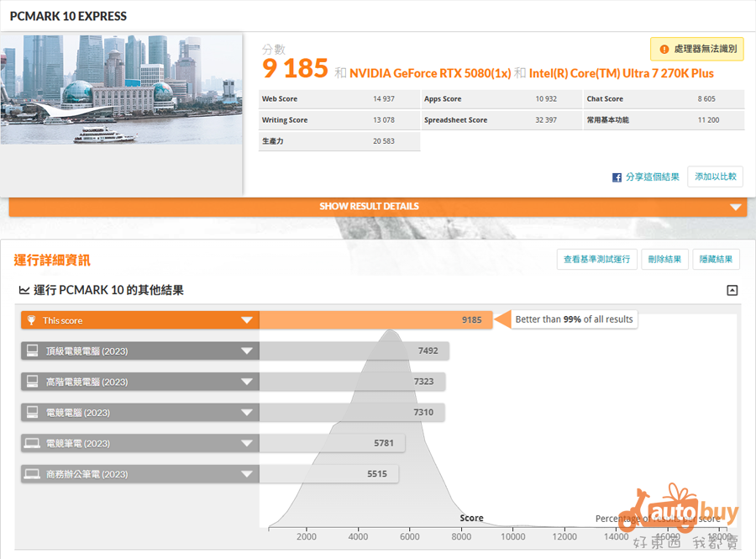Image resolution: width=756 pixels, height=559 pixels.
Task: Click the desktop icon for 頂級電競電腦 (2023)
Action: point(33,351)
